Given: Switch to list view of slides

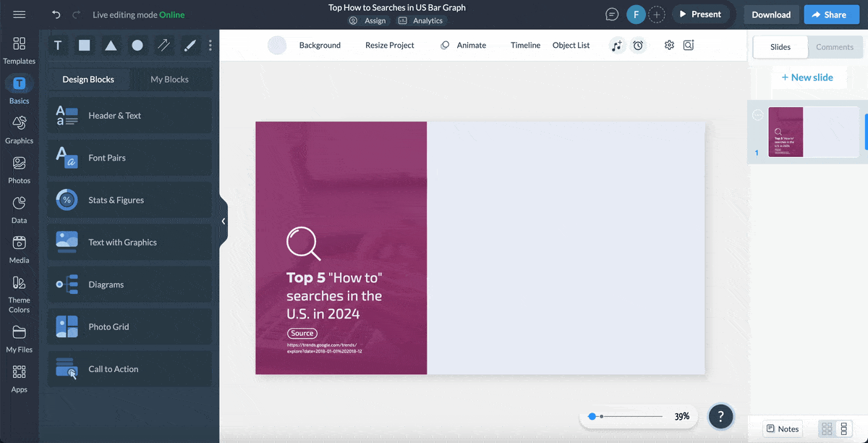Looking at the screenshot, I should pos(843,429).
